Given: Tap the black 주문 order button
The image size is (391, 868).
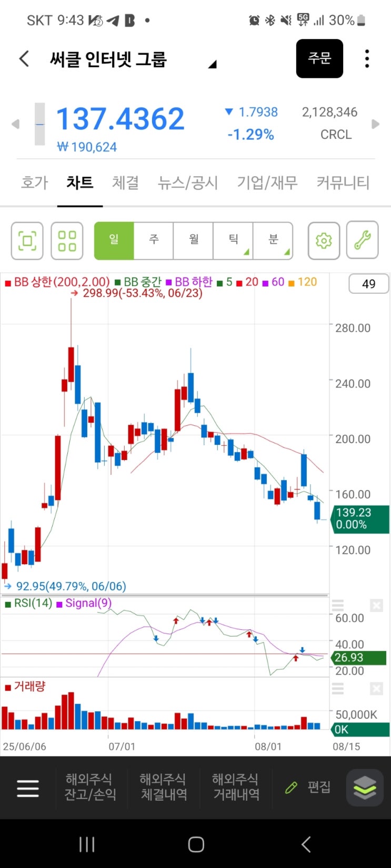Looking at the screenshot, I should [x=319, y=58].
